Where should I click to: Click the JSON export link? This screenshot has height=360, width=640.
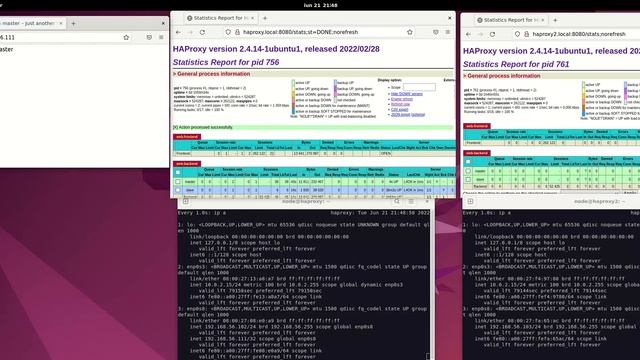coord(400,115)
